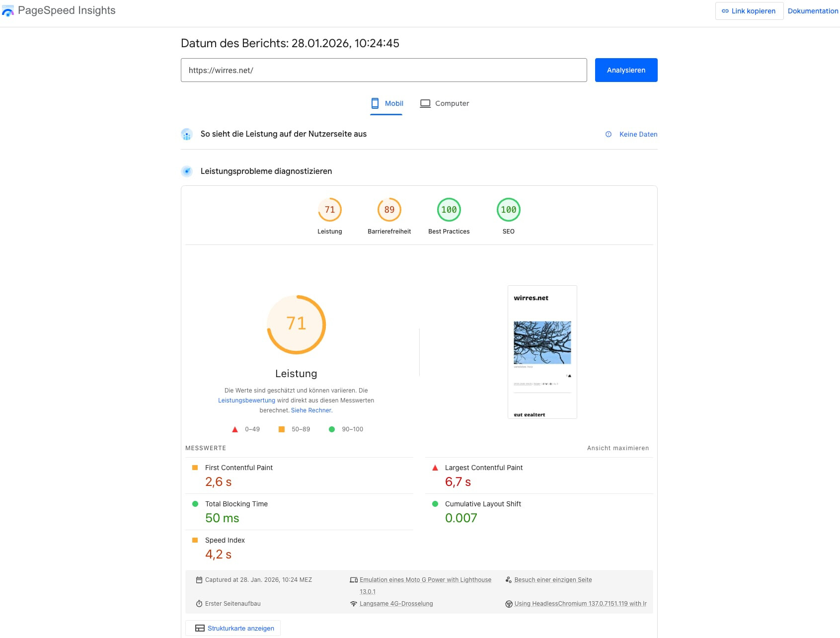This screenshot has height=638, width=840.
Task: Click the Link kopieren button
Action: [x=749, y=11]
